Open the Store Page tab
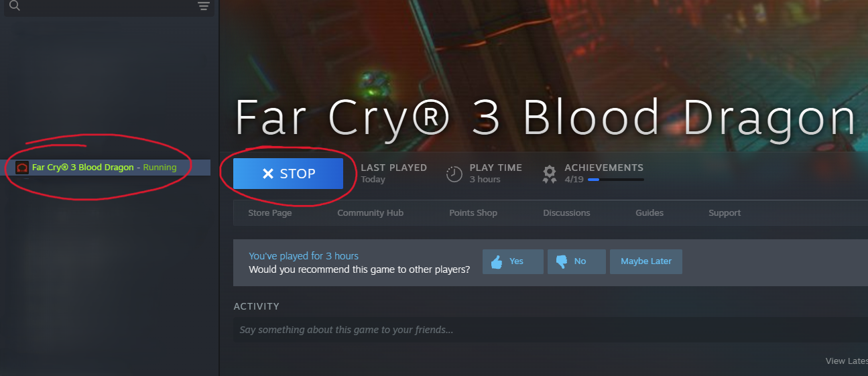The width and height of the screenshot is (868, 376). tap(270, 213)
